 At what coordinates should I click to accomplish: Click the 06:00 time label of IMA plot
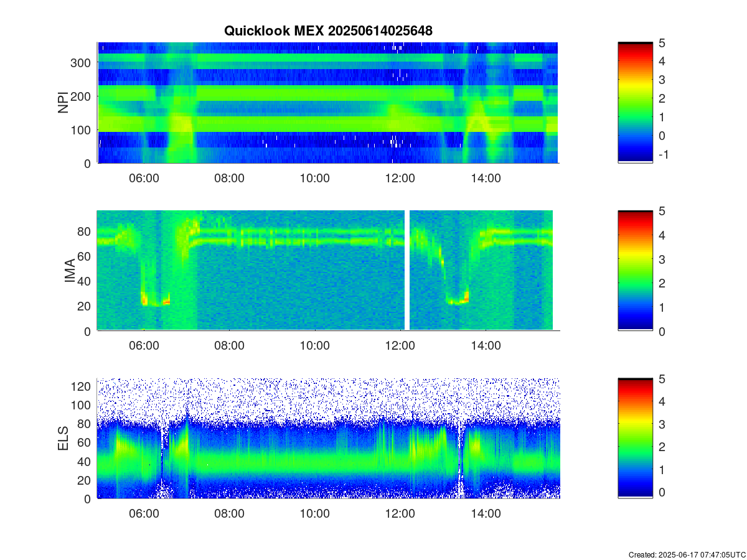(144, 345)
